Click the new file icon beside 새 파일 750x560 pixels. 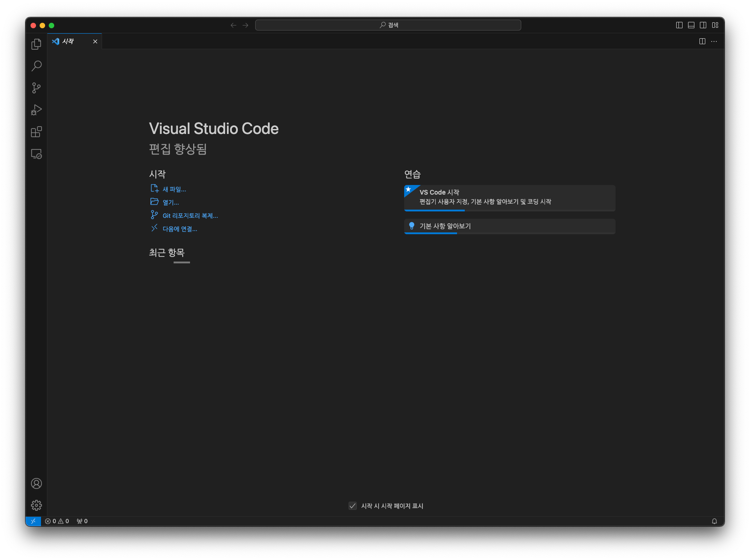coord(155,189)
